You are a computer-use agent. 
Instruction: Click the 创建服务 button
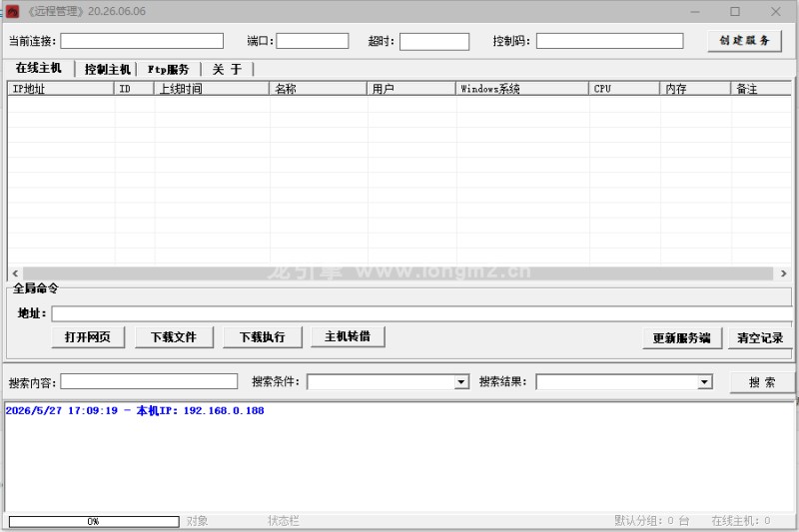[x=744, y=41]
